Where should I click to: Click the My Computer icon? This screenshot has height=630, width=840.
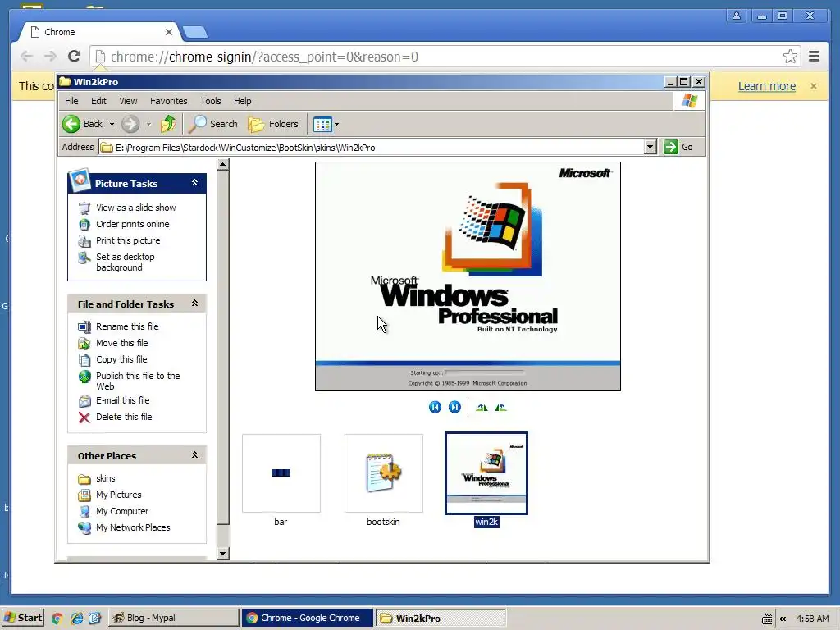pyautogui.click(x=84, y=512)
